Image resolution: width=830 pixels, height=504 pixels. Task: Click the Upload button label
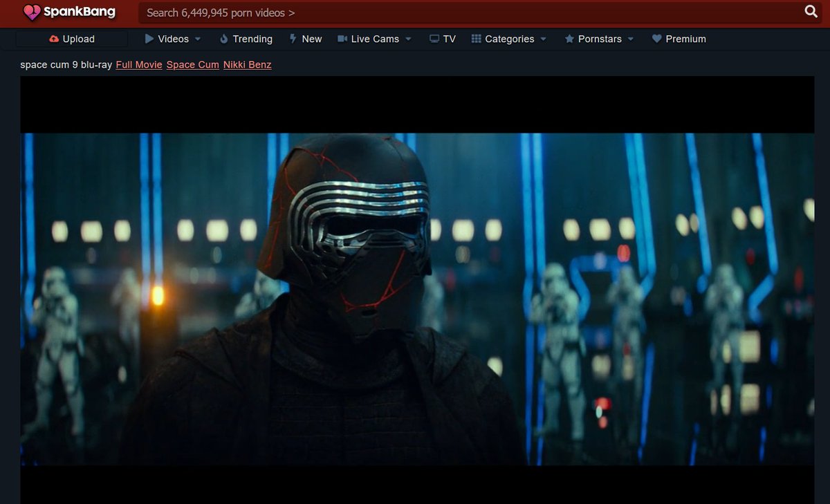coord(78,39)
